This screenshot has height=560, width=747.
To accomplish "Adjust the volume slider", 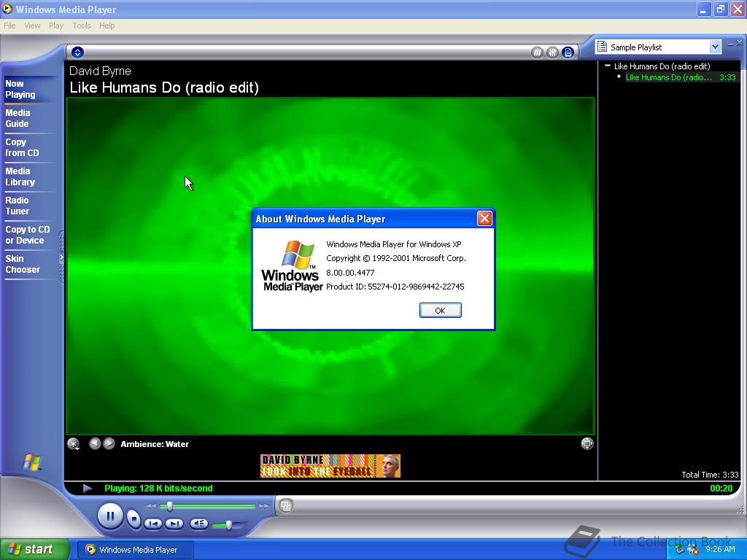I will (x=228, y=525).
